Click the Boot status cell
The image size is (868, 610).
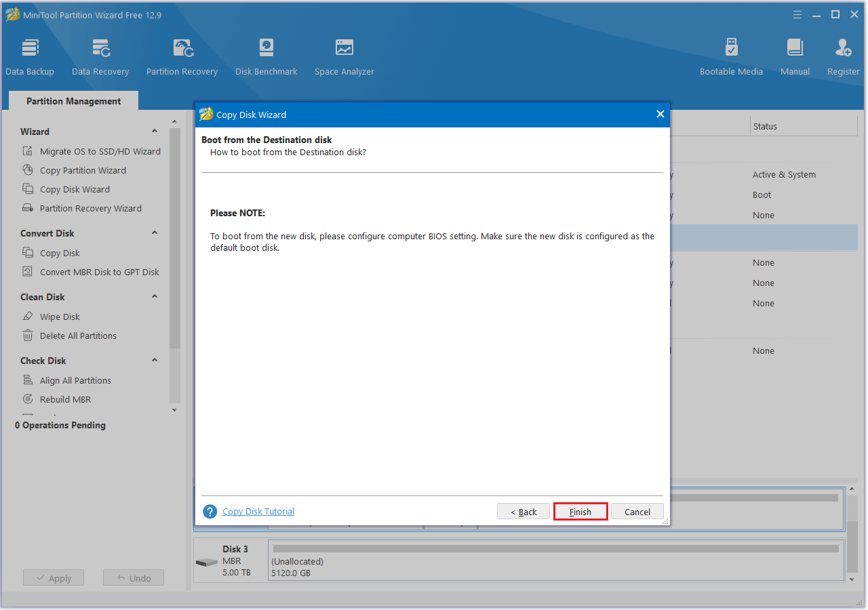[x=762, y=195]
